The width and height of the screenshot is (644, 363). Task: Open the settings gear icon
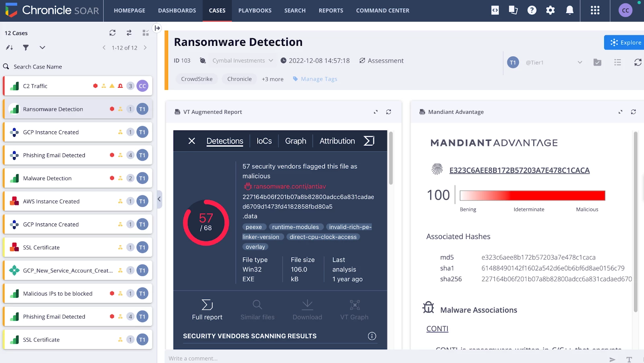coord(550,10)
